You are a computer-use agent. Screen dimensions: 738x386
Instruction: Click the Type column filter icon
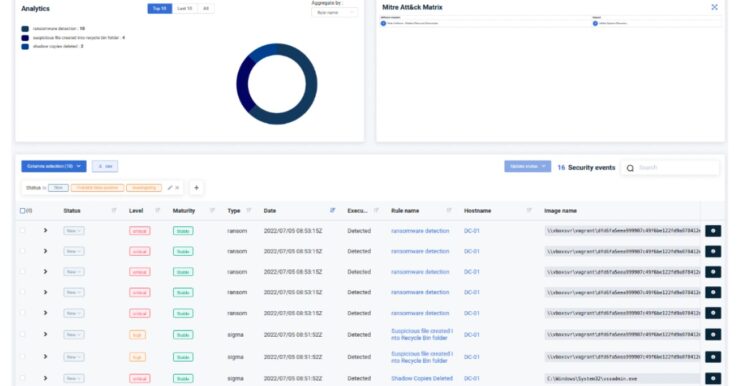249,210
